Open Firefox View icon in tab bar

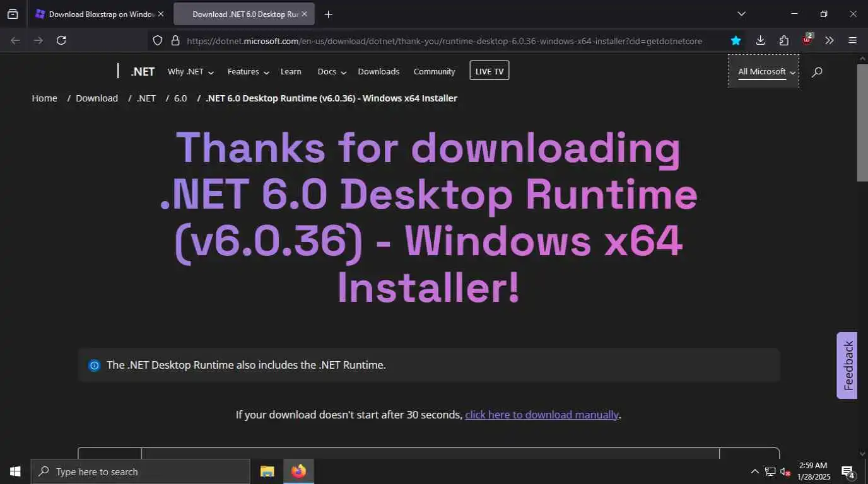13,14
